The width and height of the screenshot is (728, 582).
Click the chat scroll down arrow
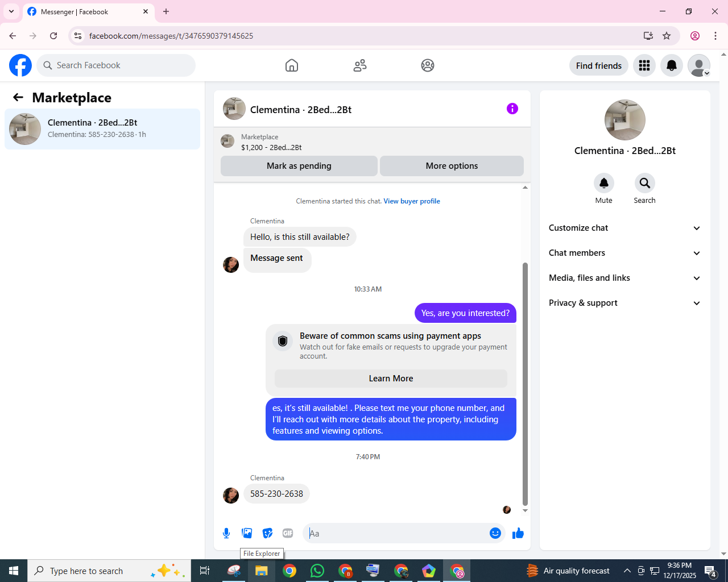pos(525,510)
